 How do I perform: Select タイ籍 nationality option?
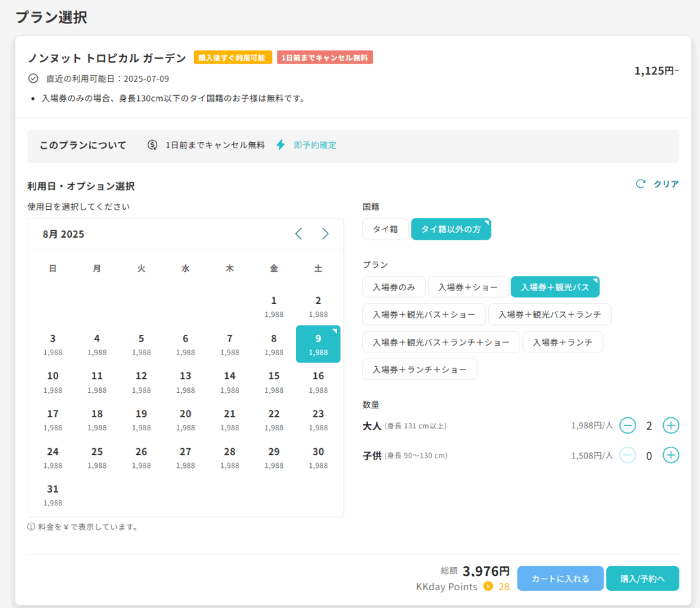385,230
